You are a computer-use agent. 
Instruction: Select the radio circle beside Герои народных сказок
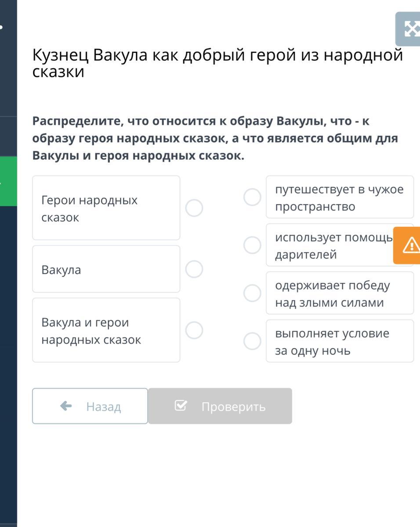tap(194, 208)
